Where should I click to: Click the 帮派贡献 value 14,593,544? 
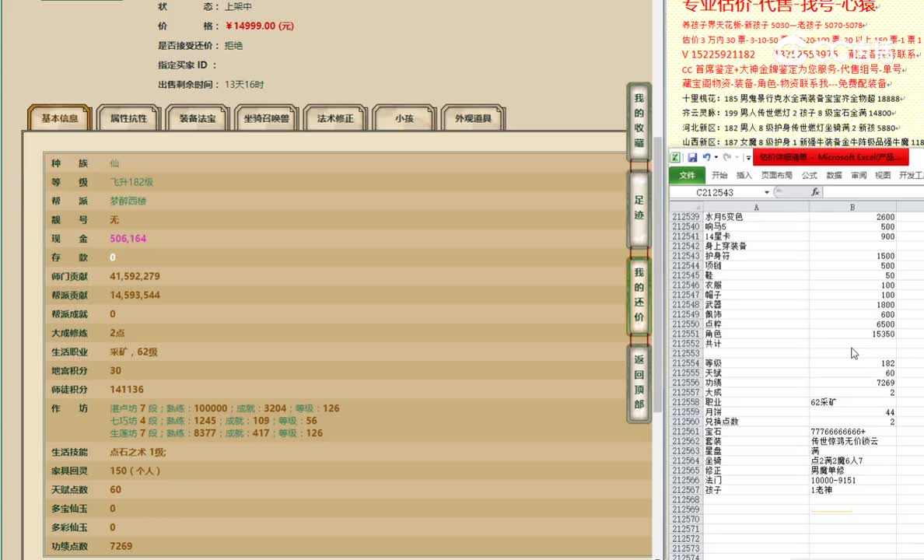pos(135,296)
